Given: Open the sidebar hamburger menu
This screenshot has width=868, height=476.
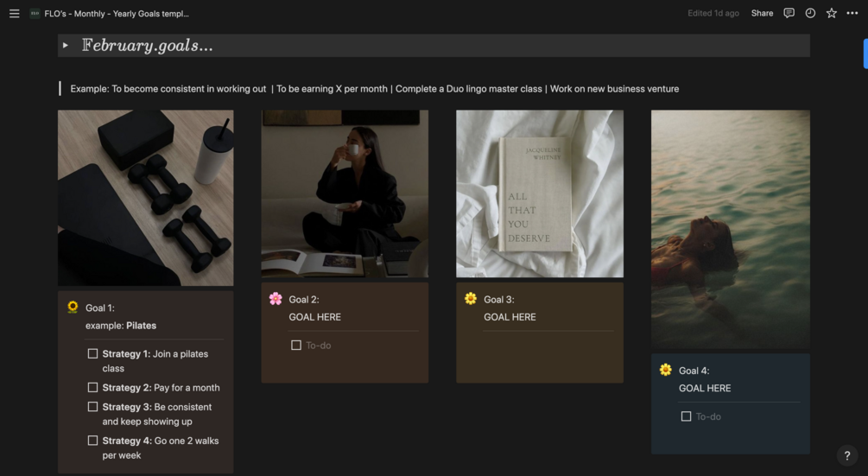Looking at the screenshot, I should pyautogui.click(x=15, y=13).
